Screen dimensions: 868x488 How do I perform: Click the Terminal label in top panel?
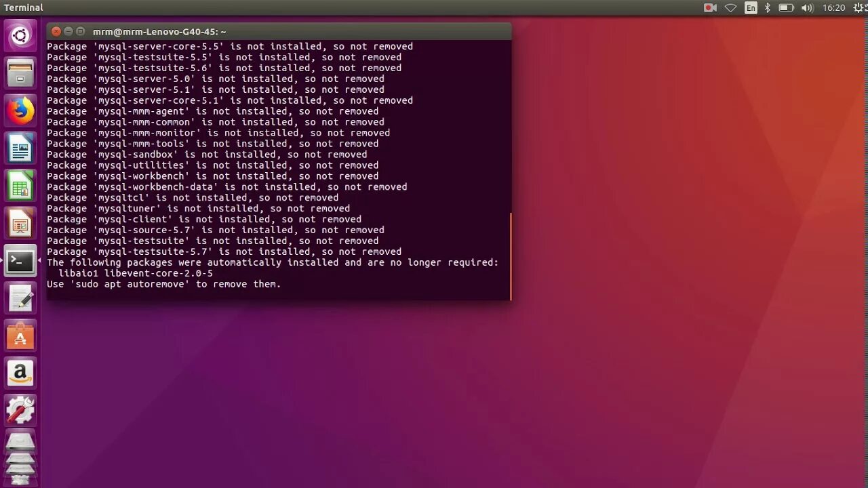[23, 7]
